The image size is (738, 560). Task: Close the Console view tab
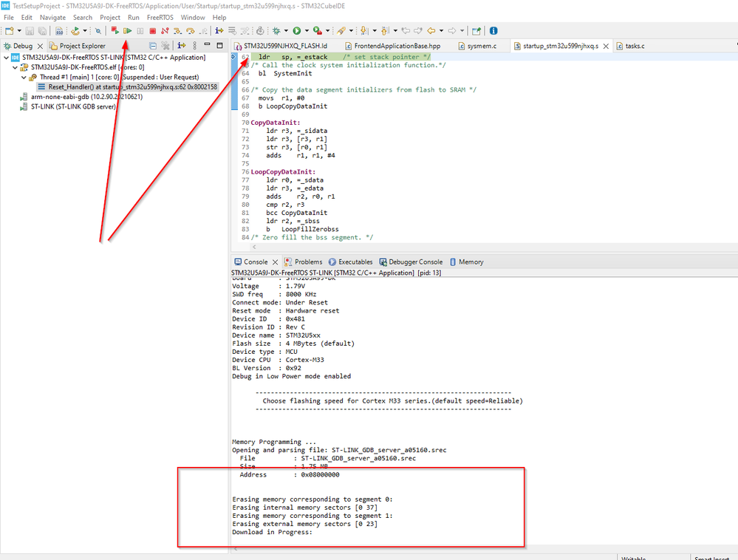click(x=276, y=262)
